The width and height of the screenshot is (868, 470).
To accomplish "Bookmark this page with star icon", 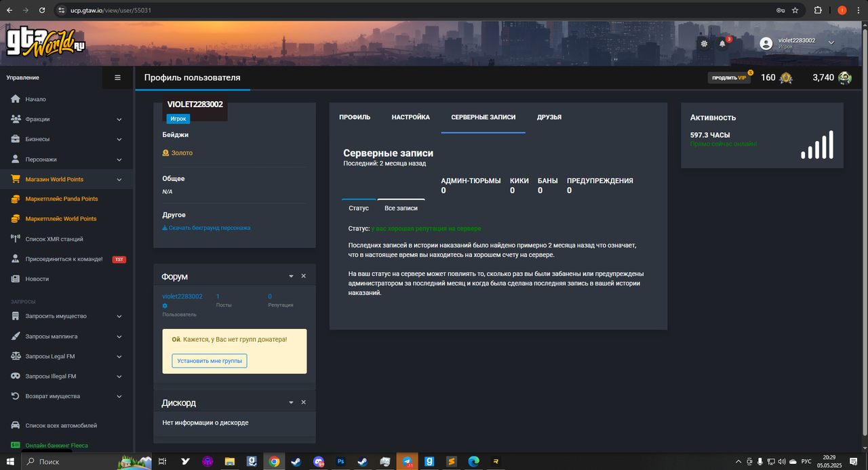I will 795,10.
